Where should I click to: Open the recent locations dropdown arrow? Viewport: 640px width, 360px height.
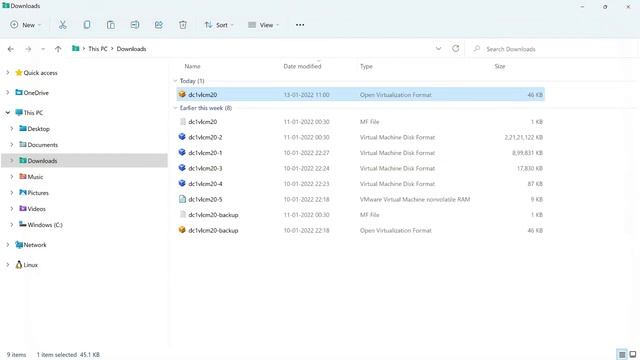(x=43, y=49)
